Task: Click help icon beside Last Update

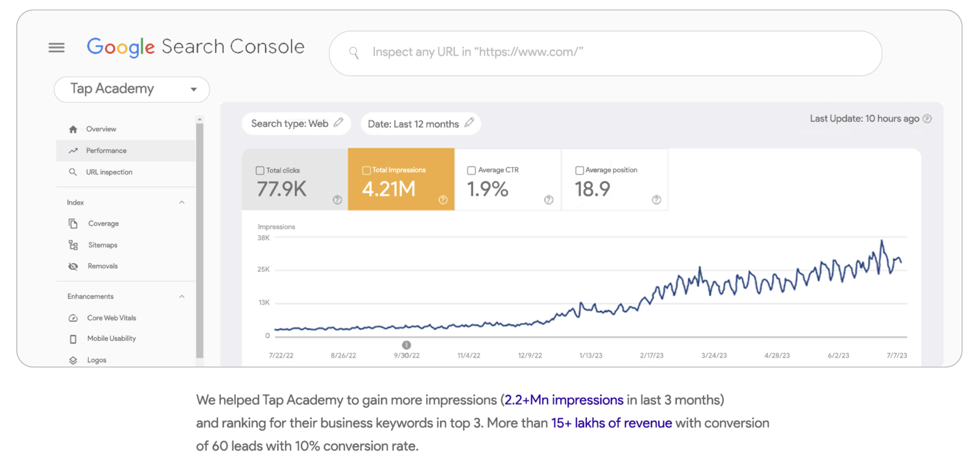Action: (x=927, y=119)
